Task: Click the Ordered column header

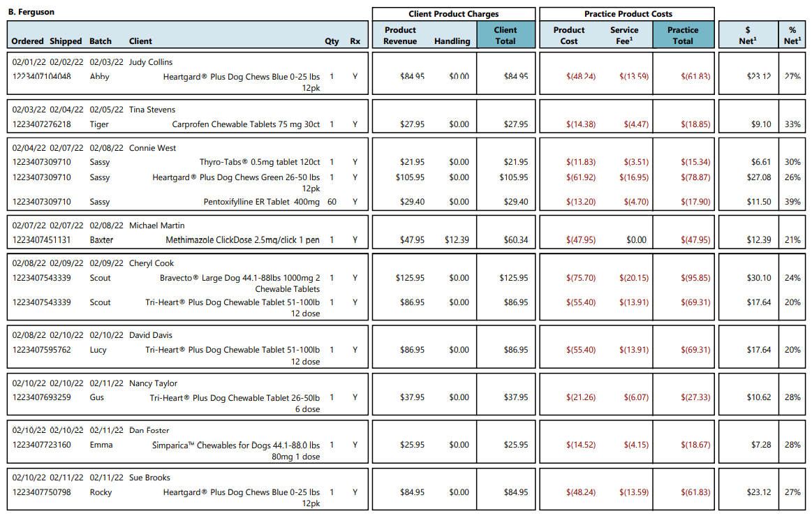Action: (x=27, y=41)
